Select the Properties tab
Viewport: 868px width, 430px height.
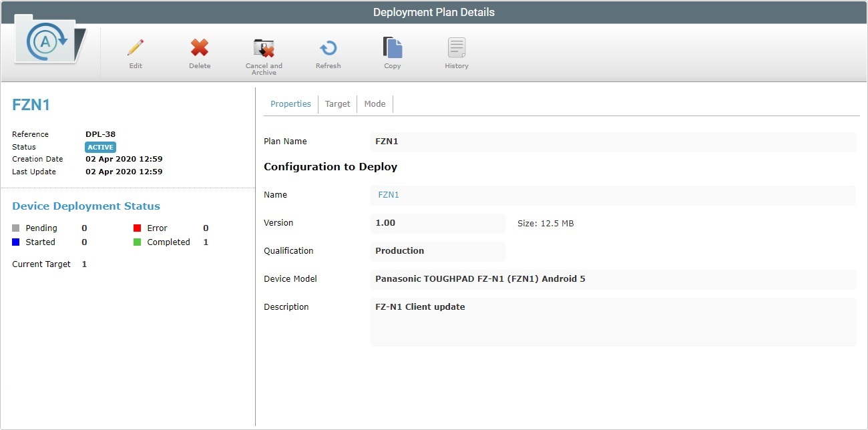tap(290, 103)
